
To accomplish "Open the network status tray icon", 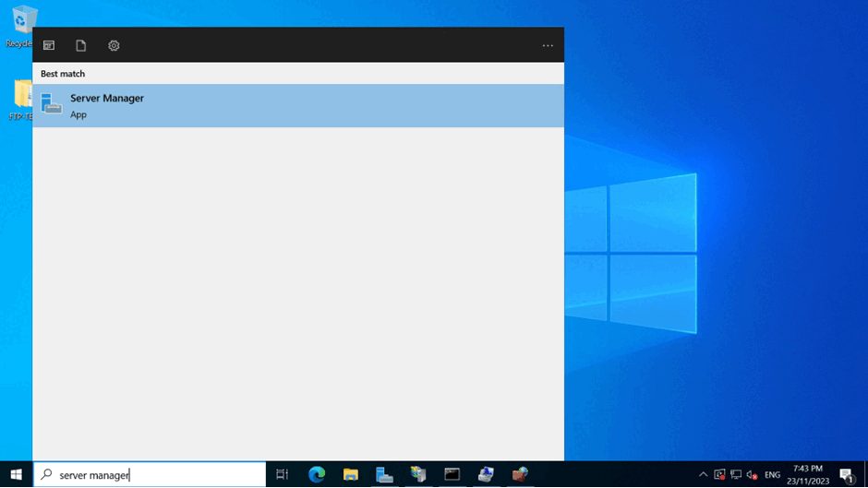I will click(x=736, y=475).
